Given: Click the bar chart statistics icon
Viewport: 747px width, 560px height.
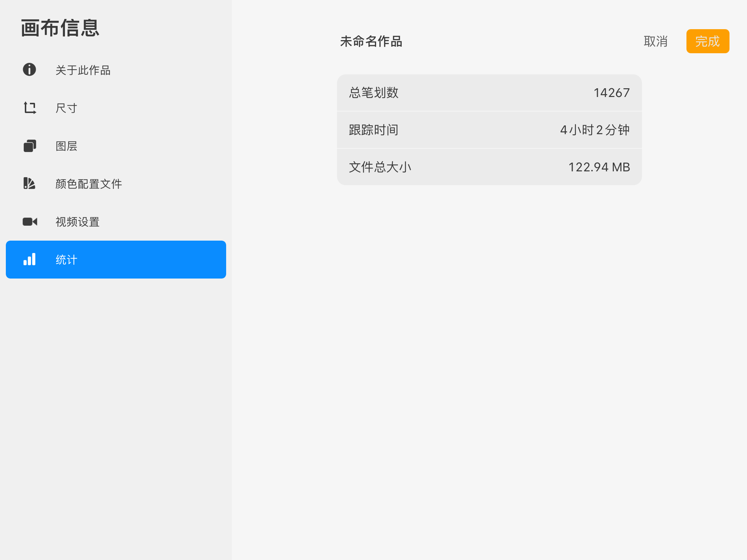Looking at the screenshot, I should click(30, 259).
